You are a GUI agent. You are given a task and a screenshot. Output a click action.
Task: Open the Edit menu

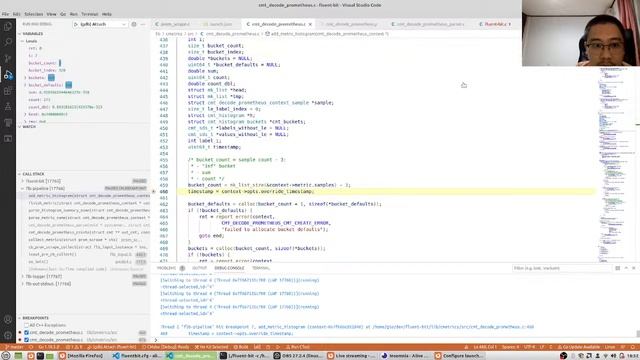(17, 14)
